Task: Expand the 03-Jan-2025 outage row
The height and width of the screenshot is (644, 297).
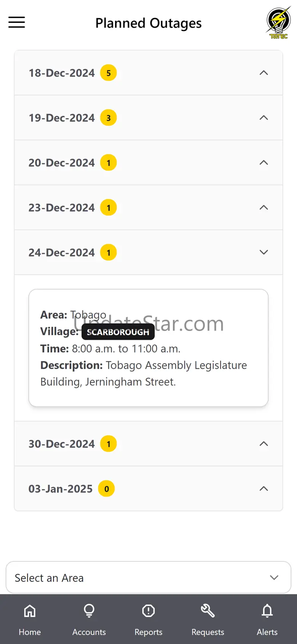Action: [148, 489]
